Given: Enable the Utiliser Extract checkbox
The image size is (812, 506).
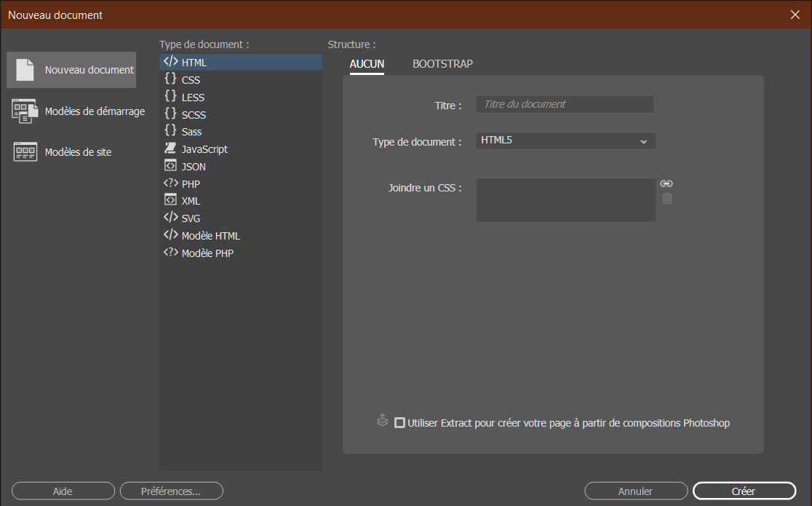Looking at the screenshot, I should pos(399,423).
